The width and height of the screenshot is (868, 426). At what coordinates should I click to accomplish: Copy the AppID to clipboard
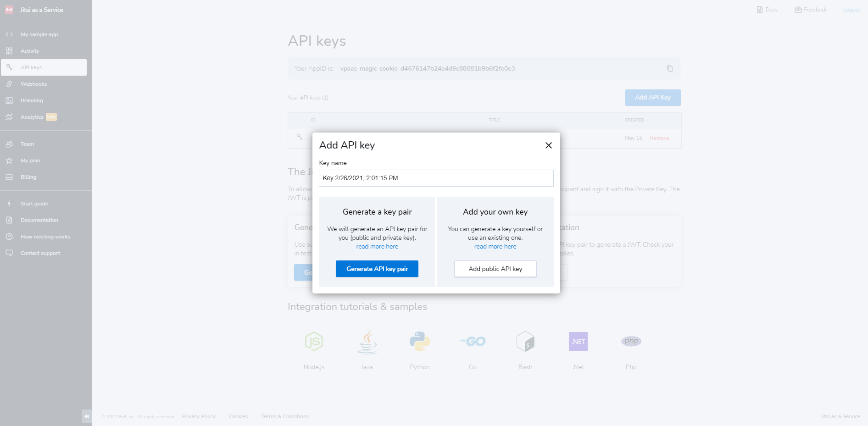[x=670, y=68]
